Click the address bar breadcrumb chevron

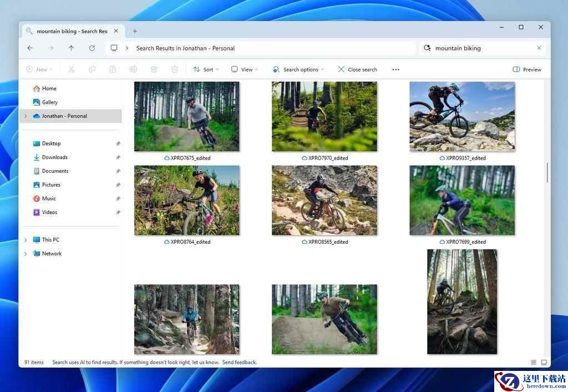(127, 48)
